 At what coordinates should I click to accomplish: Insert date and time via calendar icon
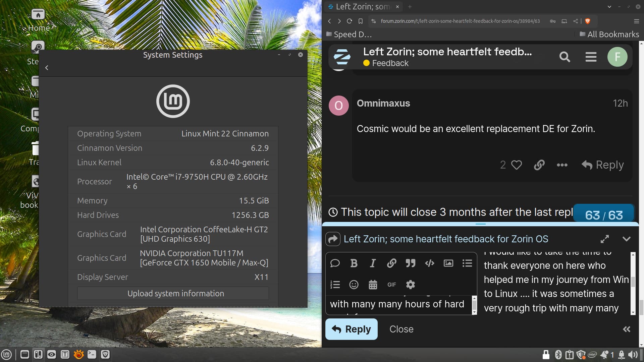[x=373, y=285]
